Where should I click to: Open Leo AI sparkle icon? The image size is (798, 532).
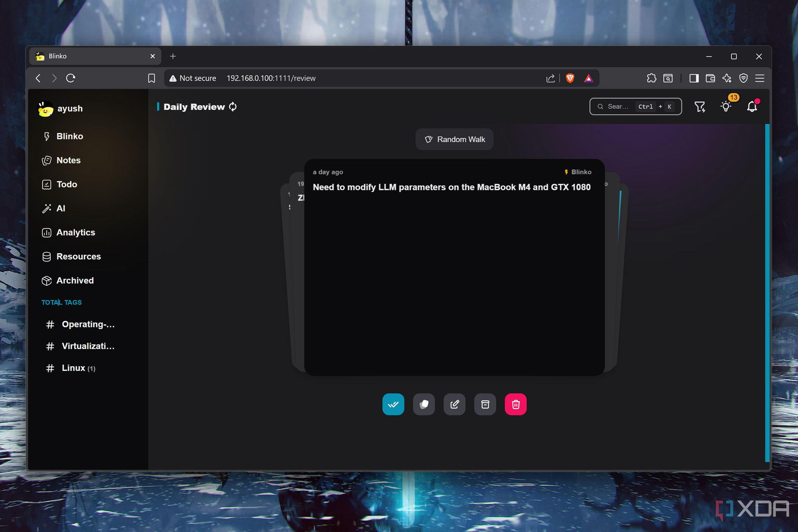coord(727,78)
